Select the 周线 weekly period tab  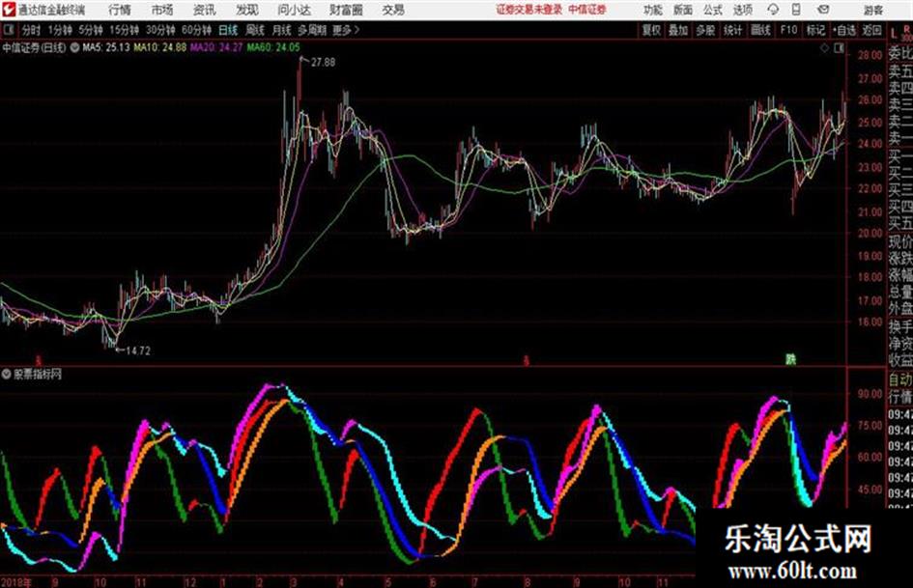255,30
